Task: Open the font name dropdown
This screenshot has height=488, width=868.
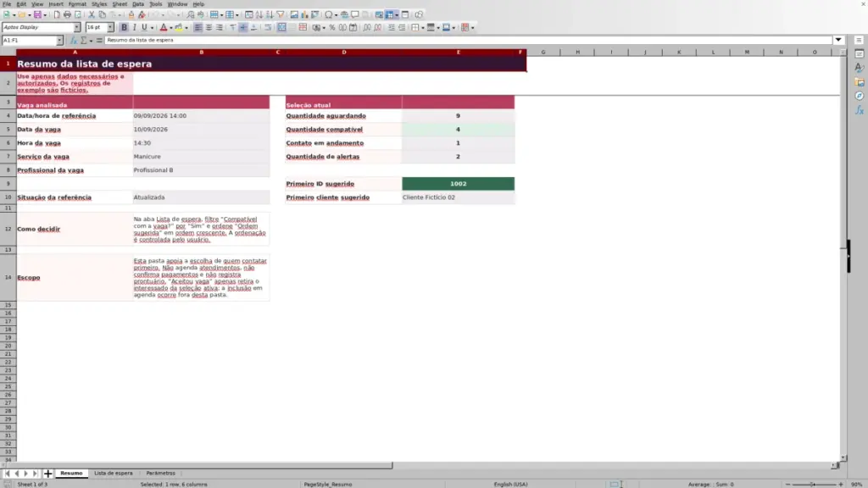Action: 77,27
